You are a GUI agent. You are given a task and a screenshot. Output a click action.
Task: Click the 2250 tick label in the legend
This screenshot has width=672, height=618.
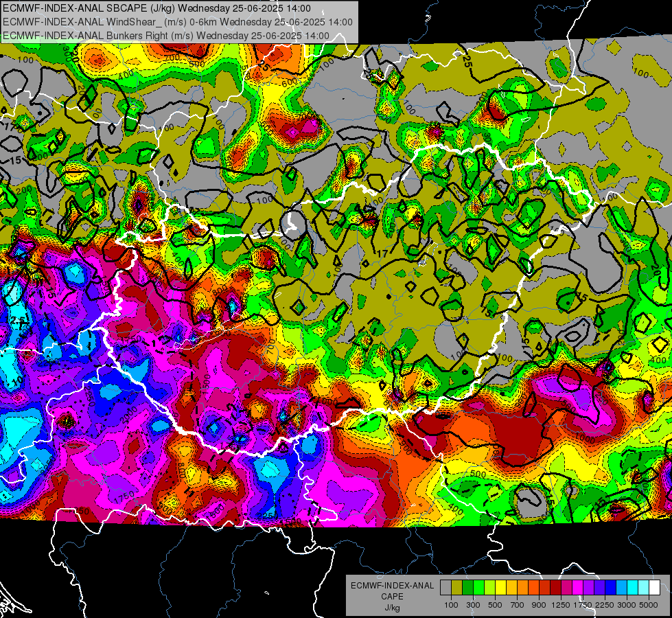click(x=605, y=605)
